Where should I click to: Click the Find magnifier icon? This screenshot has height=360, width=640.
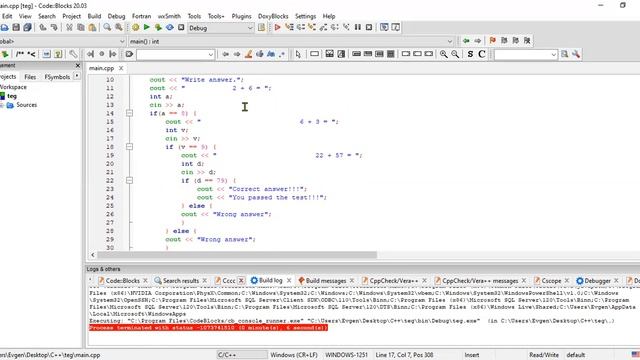click(107, 27)
